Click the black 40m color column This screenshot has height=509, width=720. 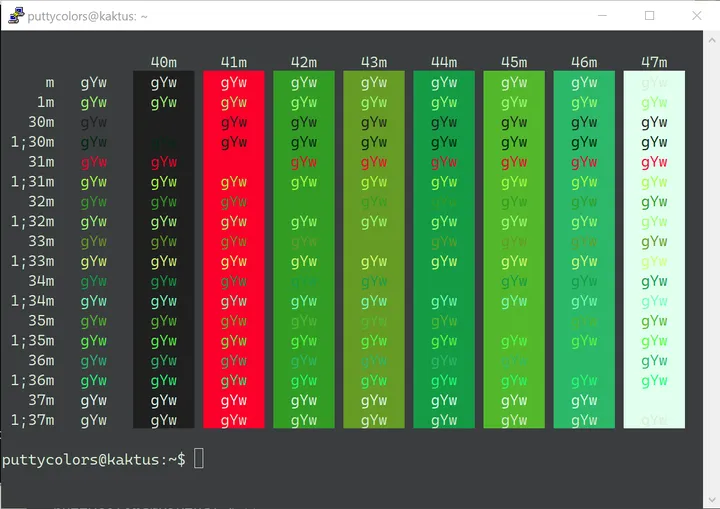tap(163, 249)
